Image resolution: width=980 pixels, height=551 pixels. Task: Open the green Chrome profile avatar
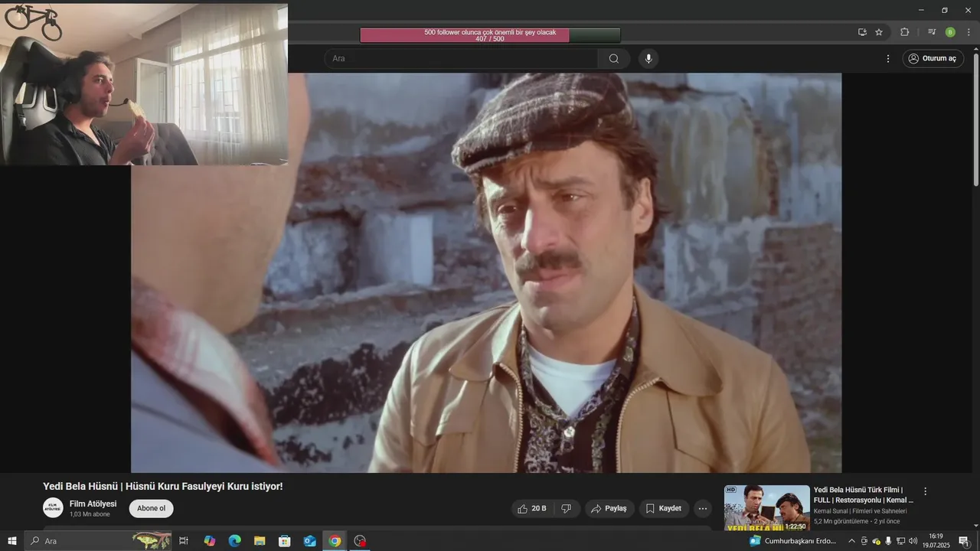pos(950,32)
